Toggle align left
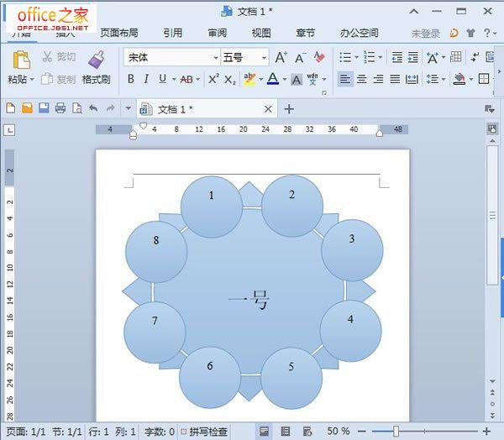Viewport: 504px width, 440px height. pyautogui.click(x=345, y=79)
